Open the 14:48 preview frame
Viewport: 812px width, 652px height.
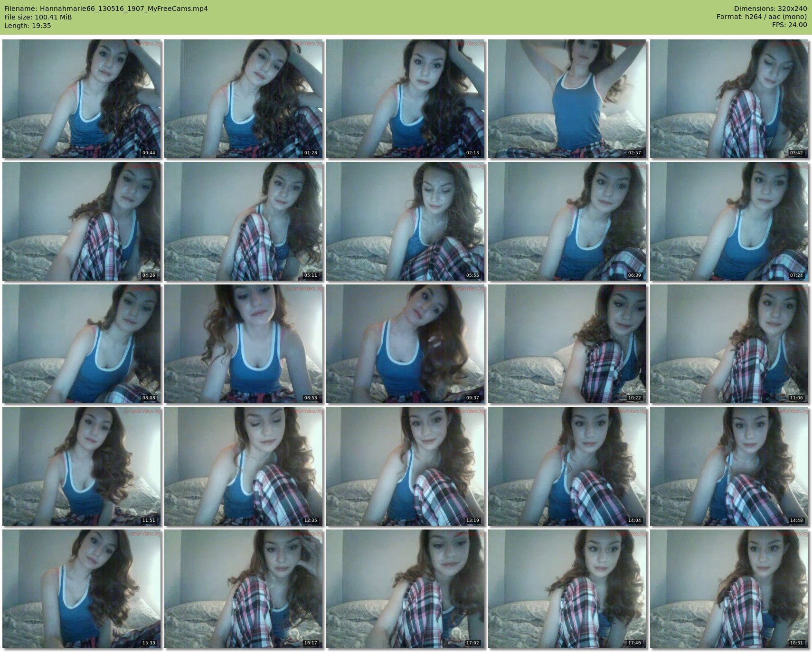(729, 466)
